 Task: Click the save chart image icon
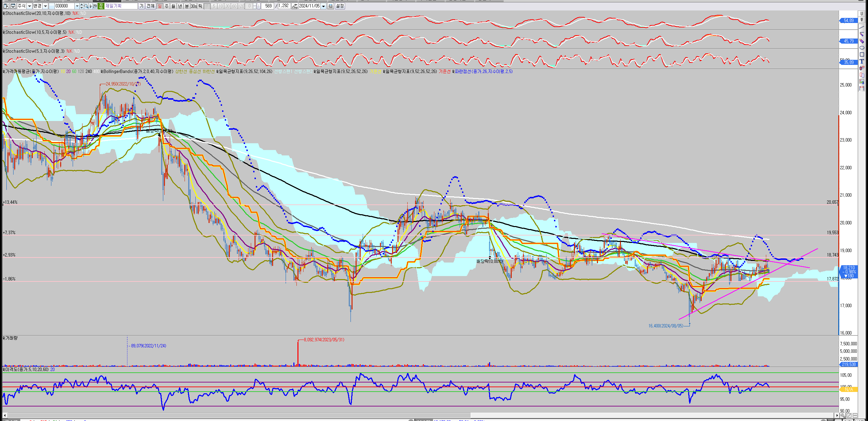(862, 82)
